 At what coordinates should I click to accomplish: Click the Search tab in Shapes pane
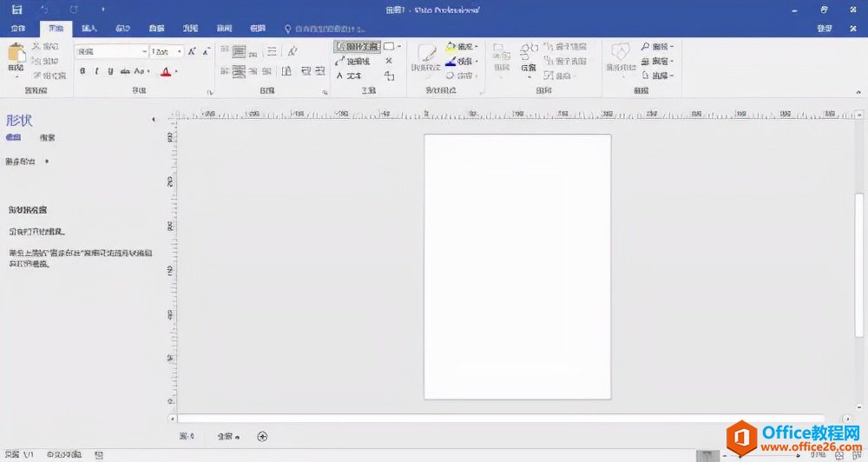click(48, 137)
